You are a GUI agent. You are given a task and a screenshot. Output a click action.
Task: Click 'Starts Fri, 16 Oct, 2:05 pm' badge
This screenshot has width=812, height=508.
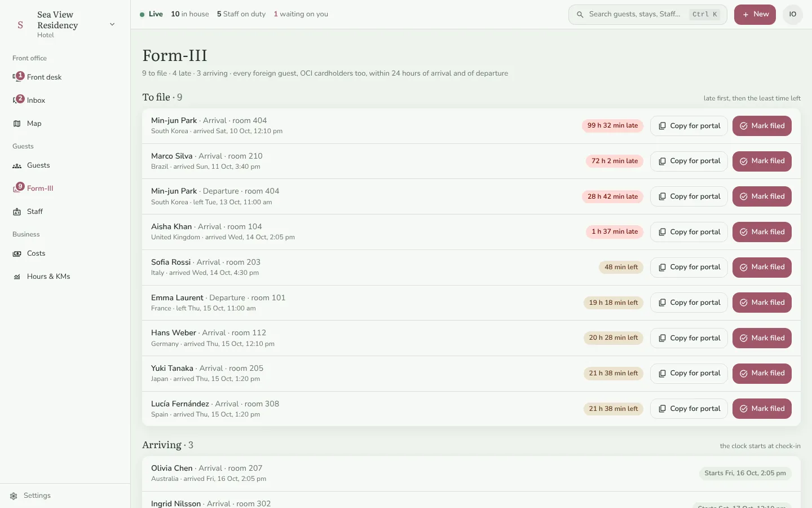click(x=745, y=474)
